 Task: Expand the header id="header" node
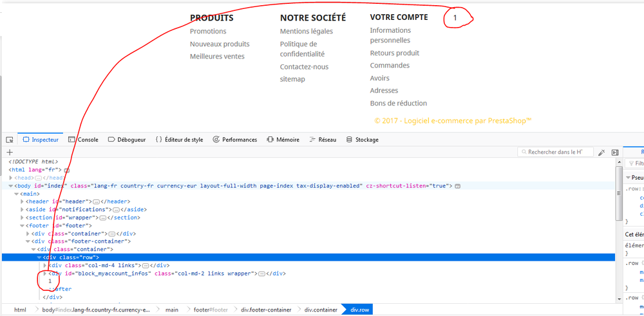(22, 201)
